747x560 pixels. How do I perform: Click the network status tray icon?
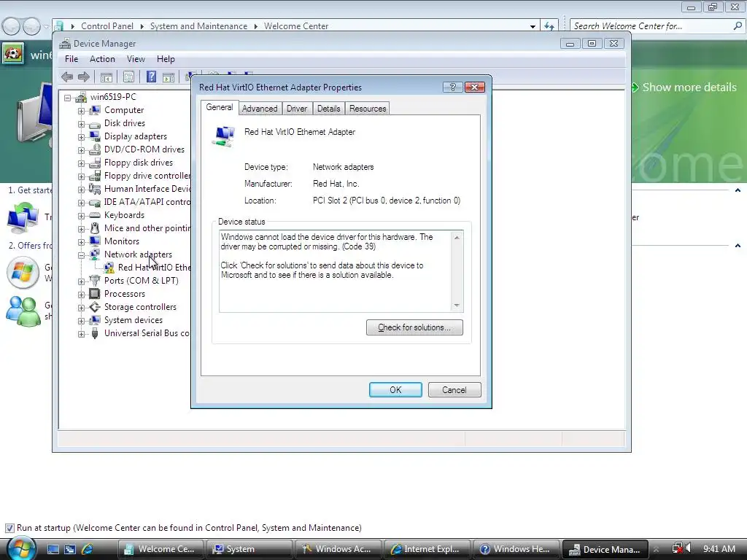[x=677, y=548]
